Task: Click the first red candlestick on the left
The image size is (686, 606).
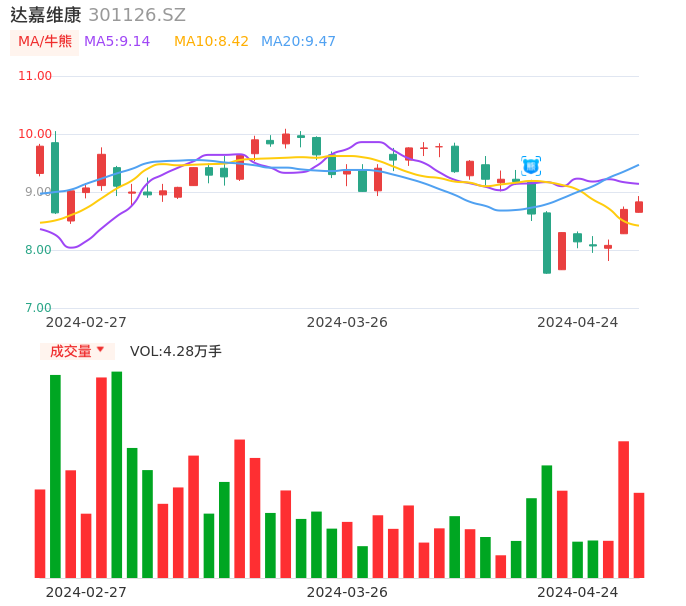Action: 40,160
